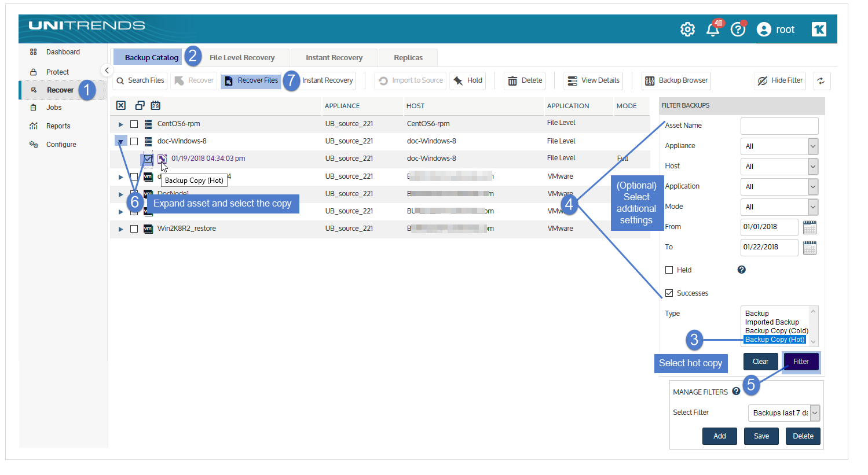Check the CentOS6-rpm checkbox

pos(134,124)
